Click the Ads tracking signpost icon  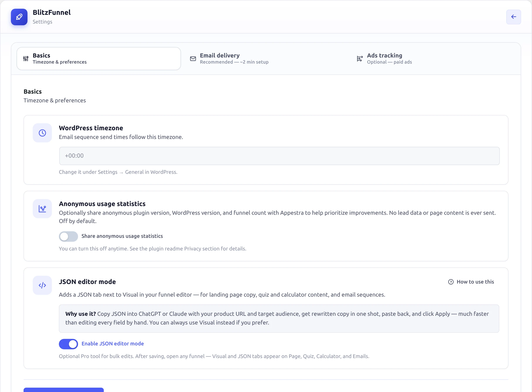[x=360, y=59]
